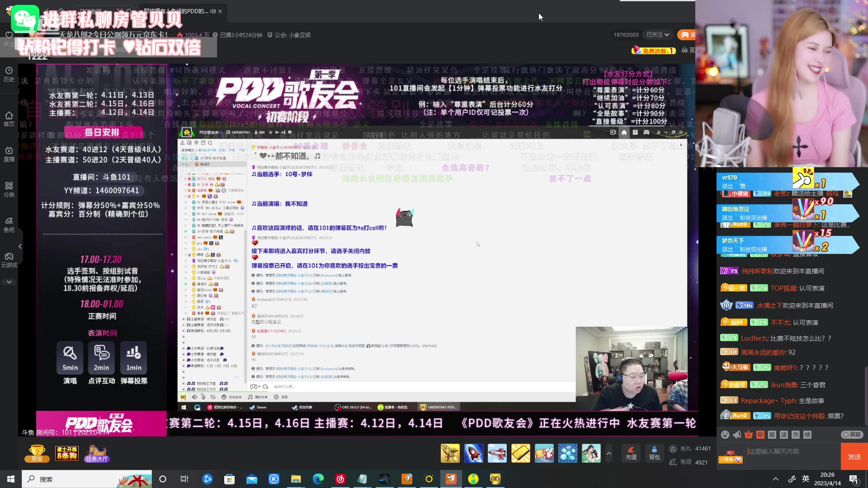Open the notification center icon

point(854,479)
